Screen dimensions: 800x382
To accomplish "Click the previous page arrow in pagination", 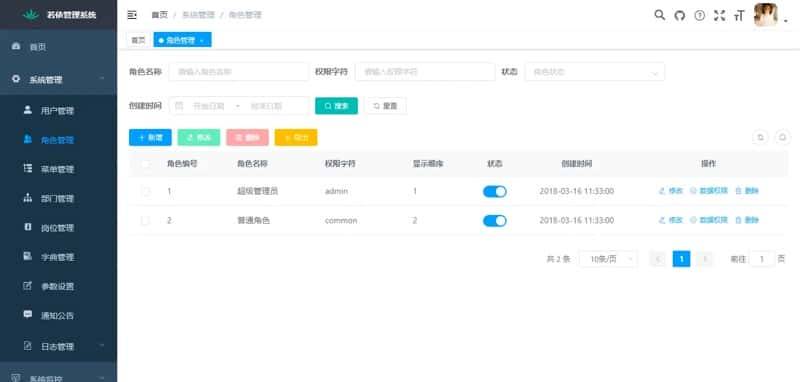I will (x=658, y=259).
